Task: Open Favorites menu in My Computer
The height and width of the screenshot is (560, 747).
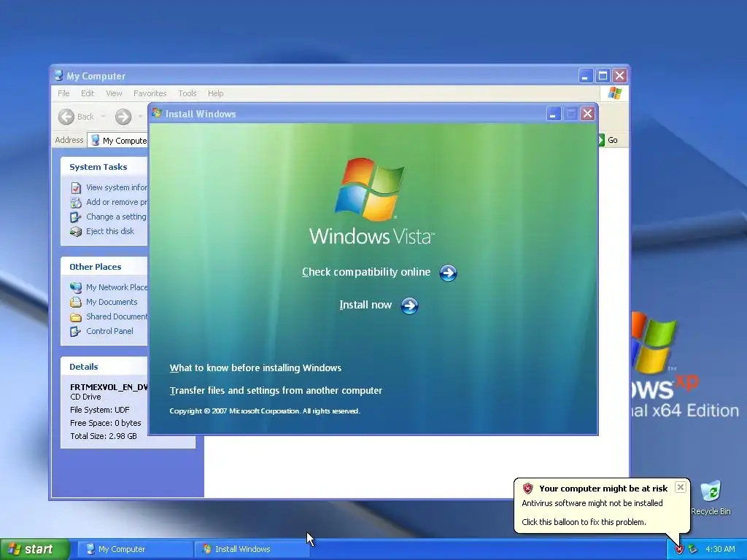Action: tap(150, 93)
